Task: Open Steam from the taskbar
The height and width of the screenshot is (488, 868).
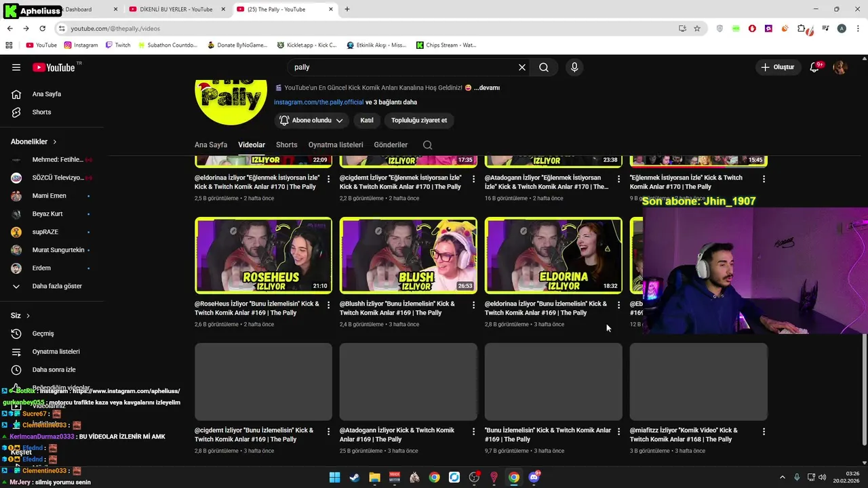Action: pyautogui.click(x=355, y=477)
